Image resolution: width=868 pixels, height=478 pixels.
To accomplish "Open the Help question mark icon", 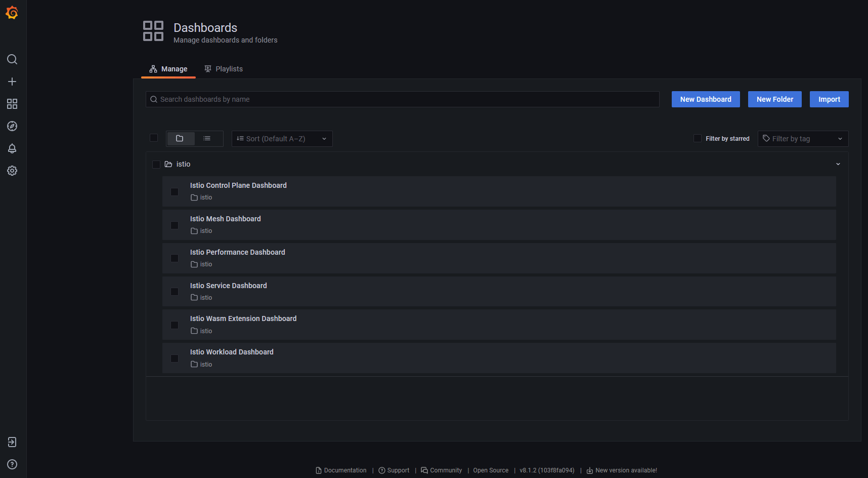I will [x=12, y=464].
